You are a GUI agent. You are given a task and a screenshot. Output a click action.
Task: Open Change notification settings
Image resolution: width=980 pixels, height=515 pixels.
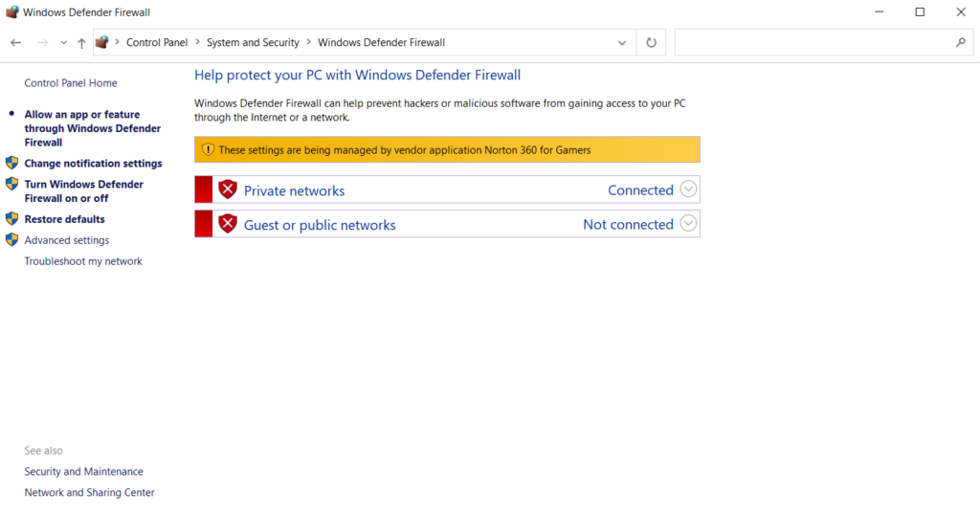[x=93, y=163]
